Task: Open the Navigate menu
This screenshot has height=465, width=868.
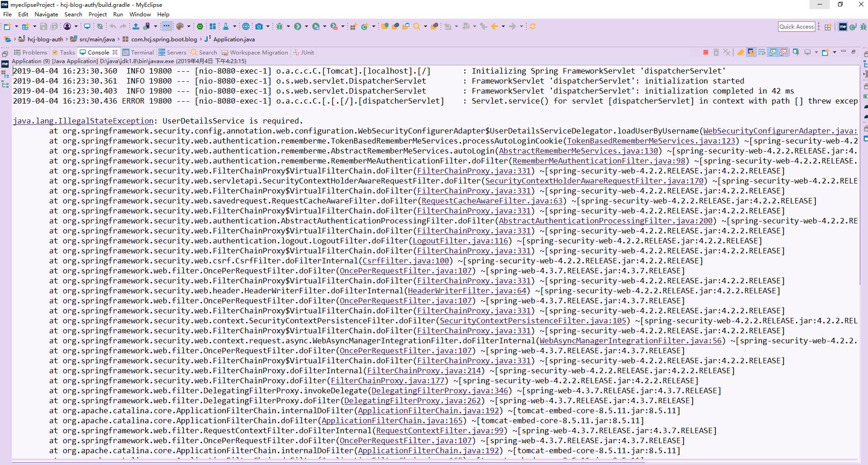Action: [46, 14]
